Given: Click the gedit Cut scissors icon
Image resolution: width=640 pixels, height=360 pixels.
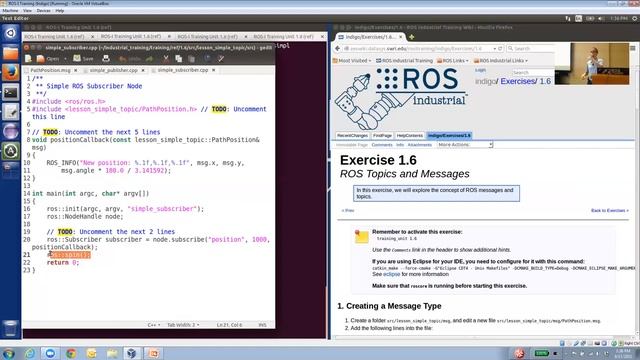Looking at the screenshot, I should 166,59.
